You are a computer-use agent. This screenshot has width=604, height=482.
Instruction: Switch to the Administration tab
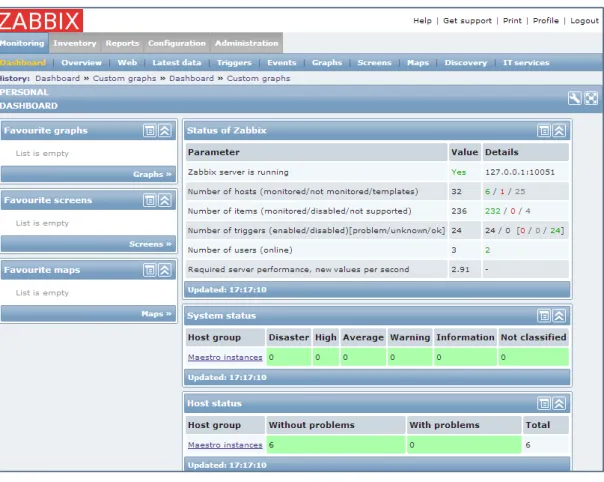247,43
